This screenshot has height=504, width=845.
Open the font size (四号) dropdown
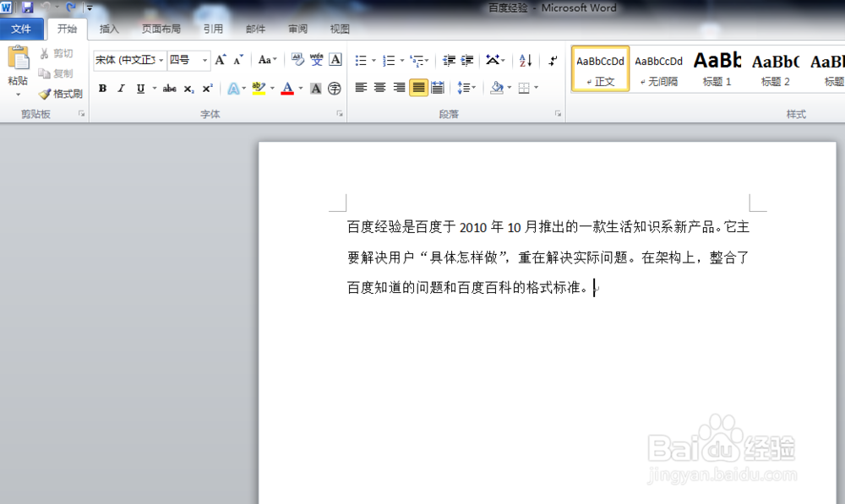point(204,60)
